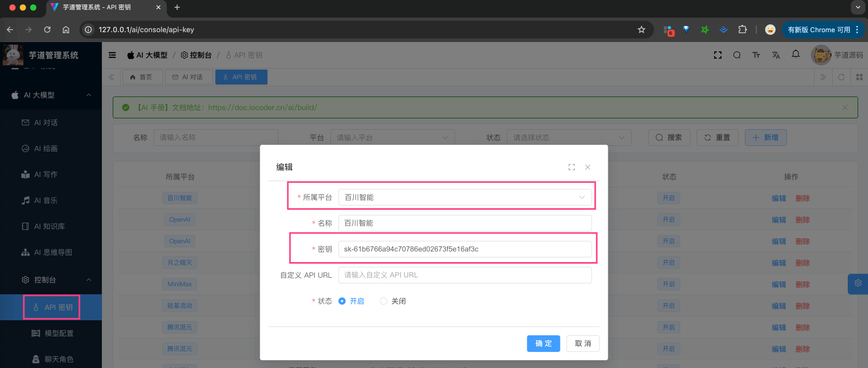
Task: Refresh the current tab page icon
Action: coord(841,77)
